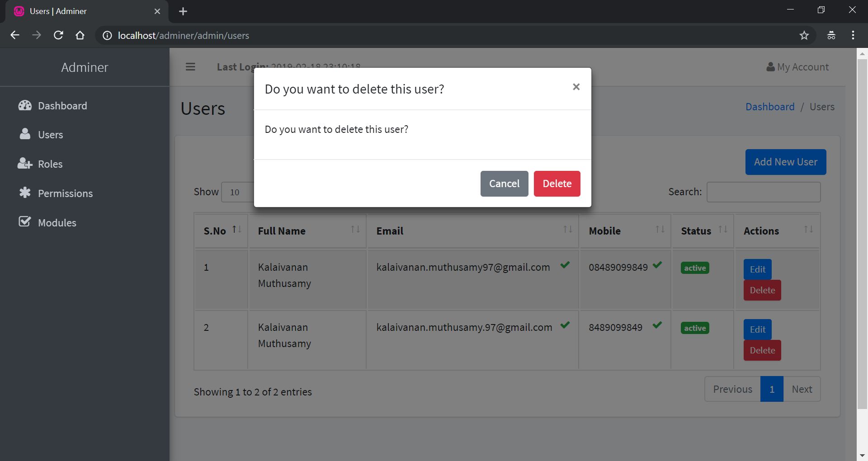
Task: Click the Modules checkmark icon
Action: 25,222
